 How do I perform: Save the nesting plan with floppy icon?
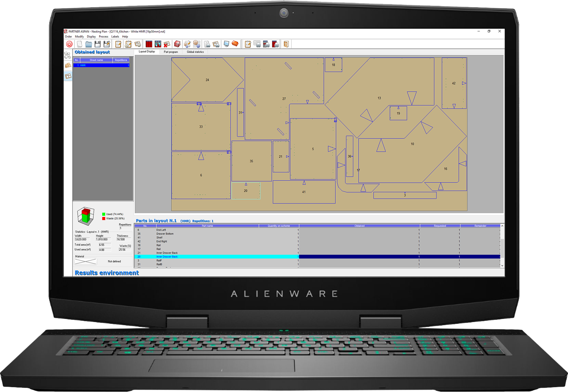(x=98, y=44)
